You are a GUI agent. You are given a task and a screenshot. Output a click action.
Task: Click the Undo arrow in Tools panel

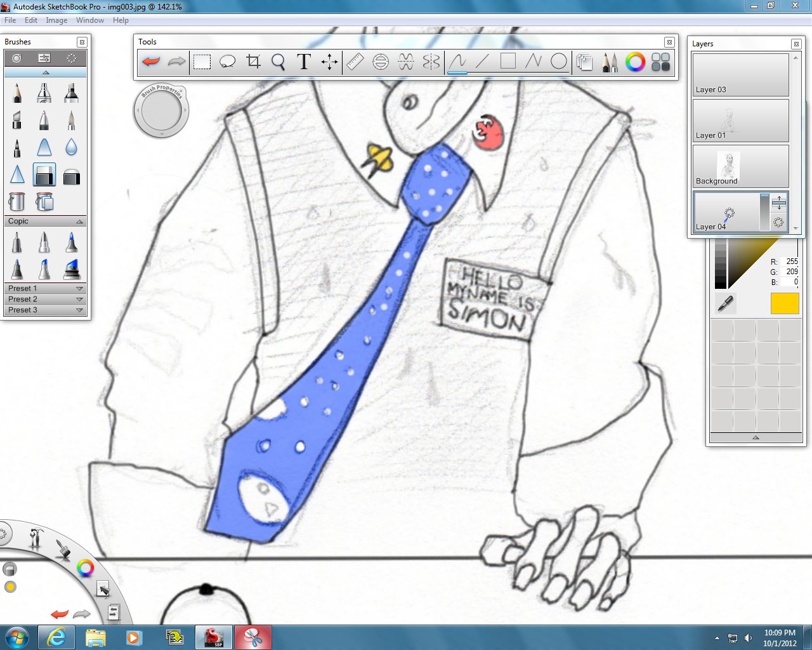(151, 62)
